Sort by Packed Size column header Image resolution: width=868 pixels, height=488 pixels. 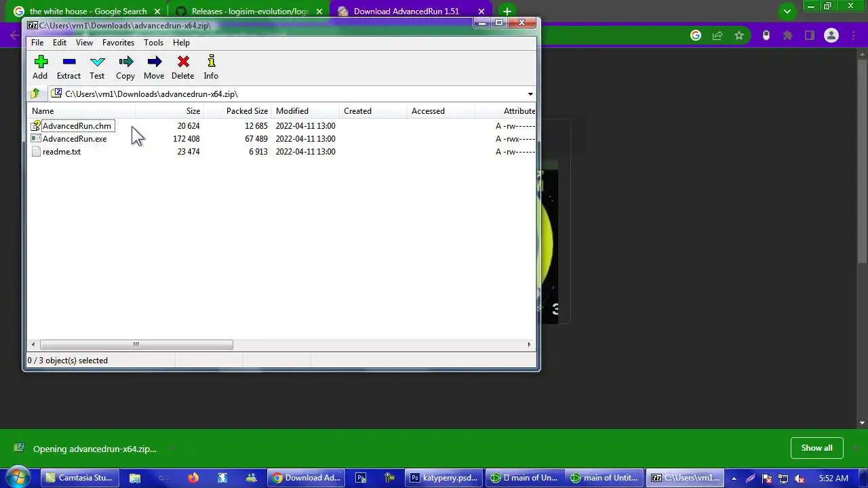(x=237, y=111)
